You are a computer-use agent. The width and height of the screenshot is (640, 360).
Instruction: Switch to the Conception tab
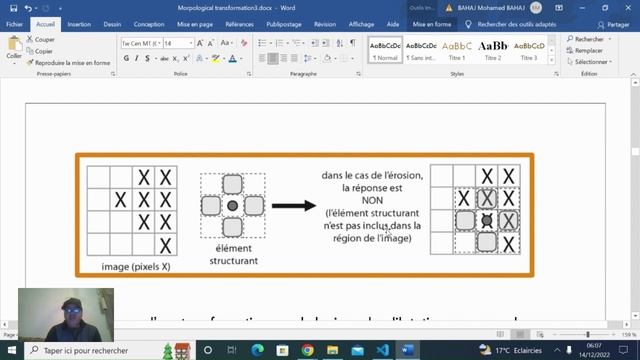click(149, 24)
